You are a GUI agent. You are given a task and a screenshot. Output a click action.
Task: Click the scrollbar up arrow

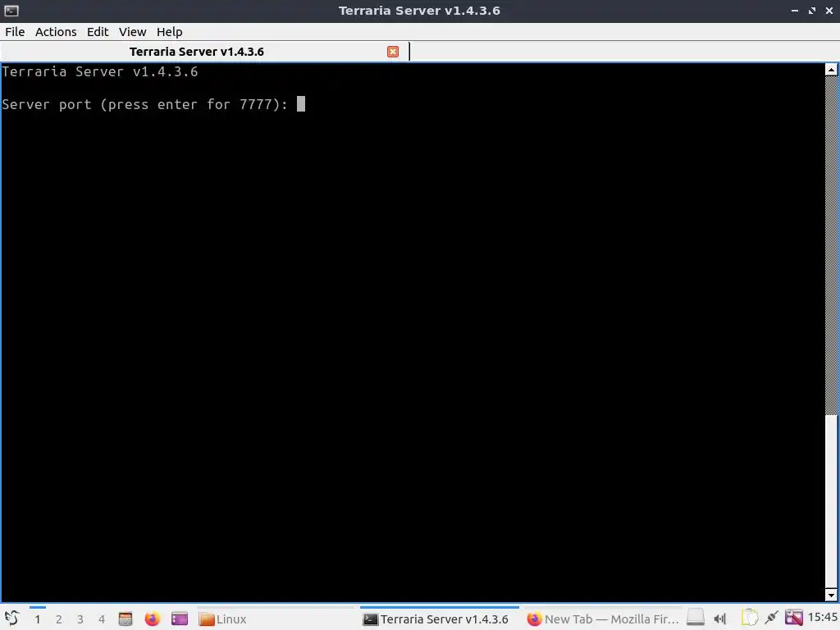831,70
